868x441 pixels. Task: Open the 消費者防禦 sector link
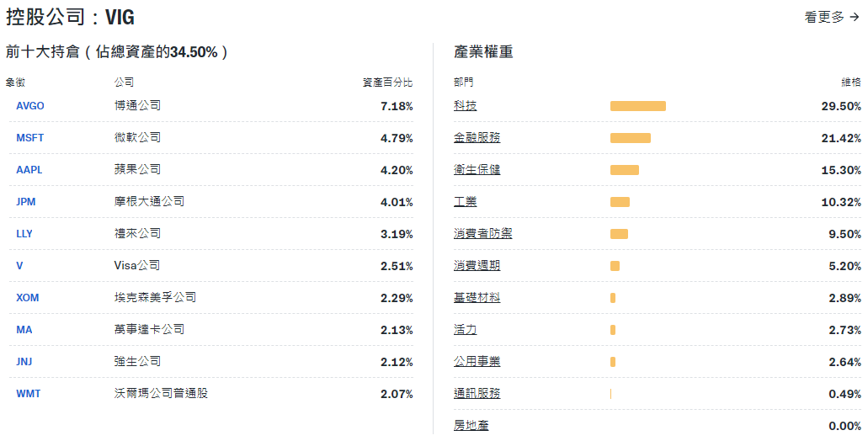[x=482, y=234]
